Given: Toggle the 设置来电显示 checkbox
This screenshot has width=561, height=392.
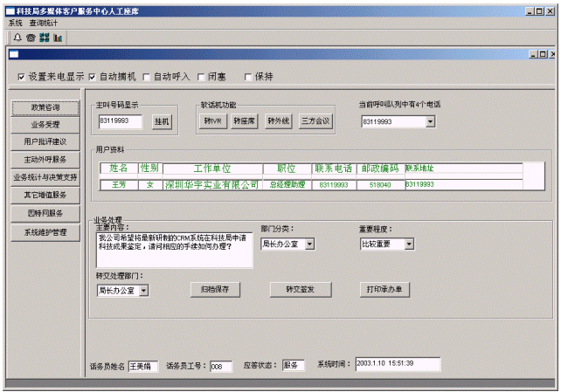Looking at the screenshot, I should (x=22, y=77).
